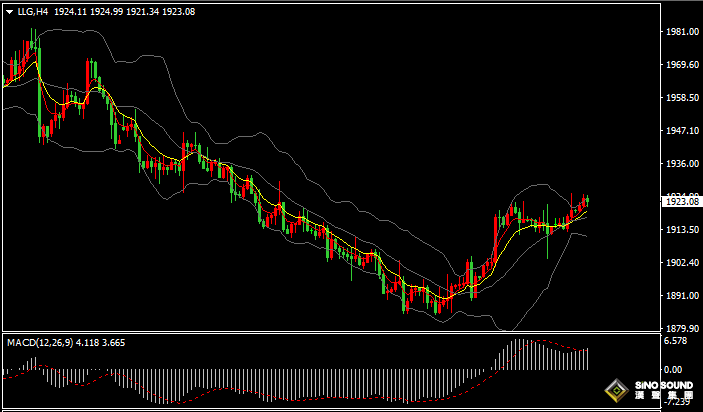Click the 1981.00 price axis label
This screenshot has height=412, width=703.
click(x=680, y=32)
